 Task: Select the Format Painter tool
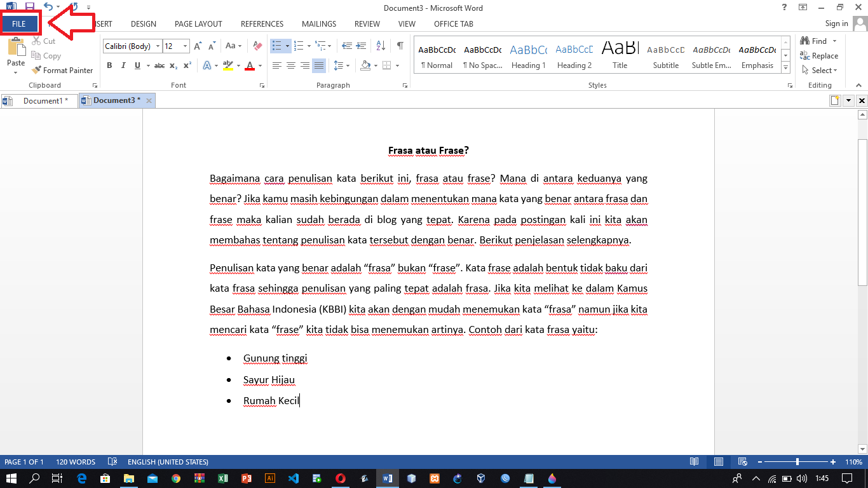62,71
